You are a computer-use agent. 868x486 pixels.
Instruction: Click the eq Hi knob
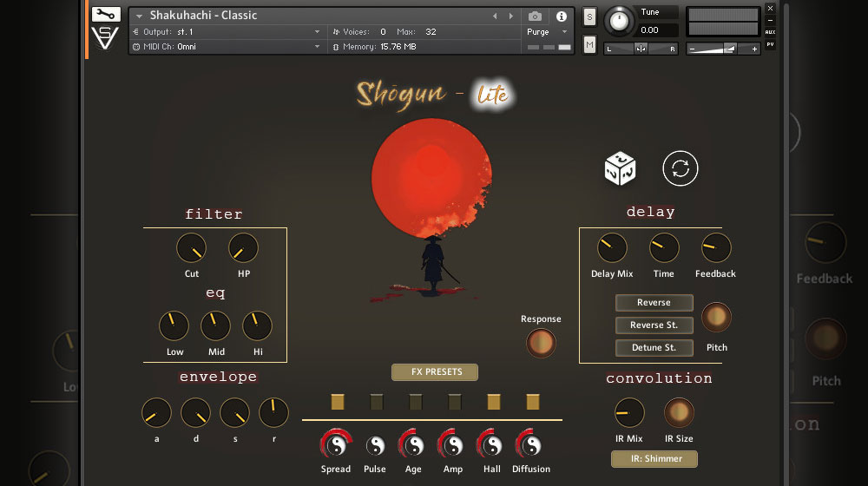pyautogui.click(x=257, y=325)
